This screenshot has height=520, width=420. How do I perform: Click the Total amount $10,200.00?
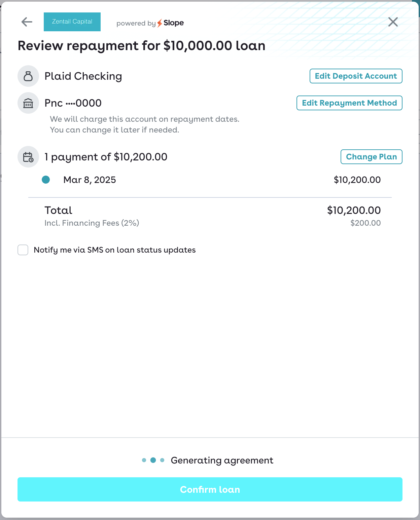click(354, 210)
